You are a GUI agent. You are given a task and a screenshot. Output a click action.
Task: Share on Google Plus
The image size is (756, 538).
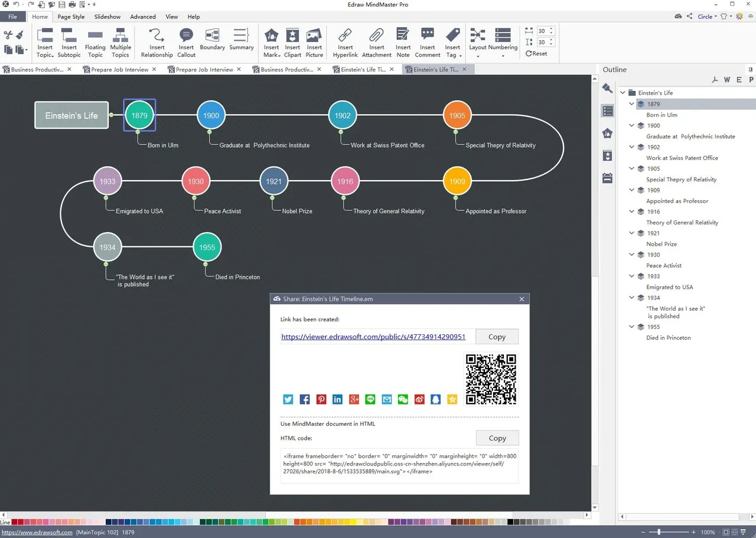354,400
